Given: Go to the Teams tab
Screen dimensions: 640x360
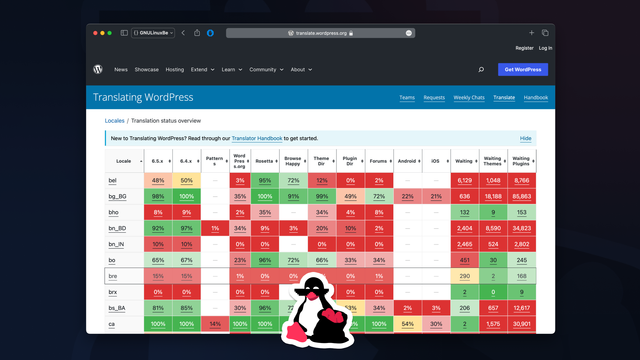Looking at the screenshot, I should pos(407,98).
